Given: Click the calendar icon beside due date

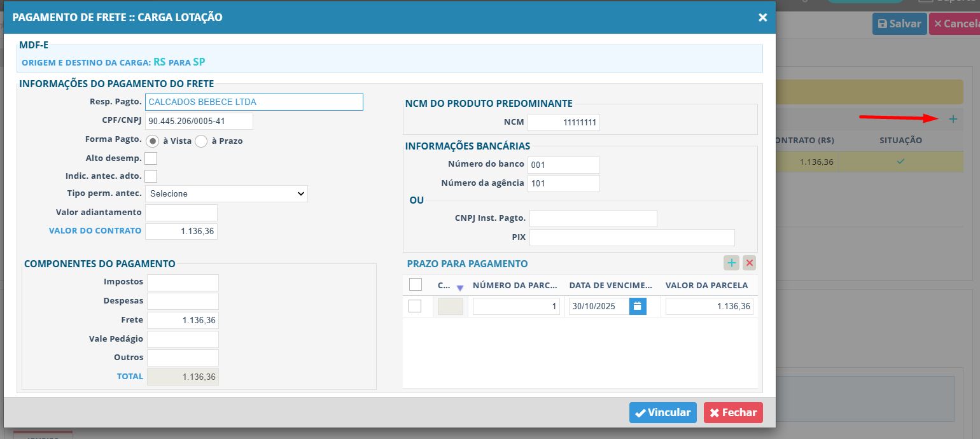Looking at the screenshot, I should pos(638,306).
